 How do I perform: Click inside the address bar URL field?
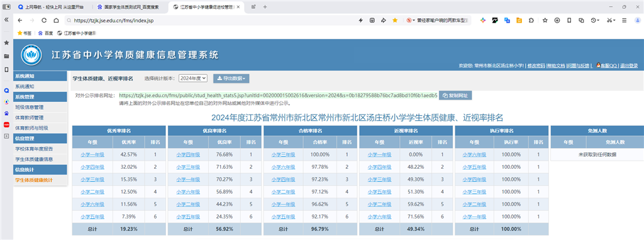click(209, 20)
